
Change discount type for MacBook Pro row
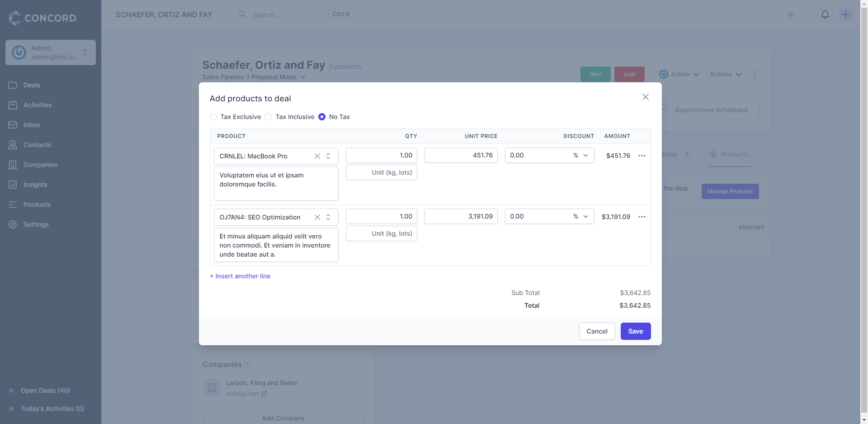click(x=581, y=155)
